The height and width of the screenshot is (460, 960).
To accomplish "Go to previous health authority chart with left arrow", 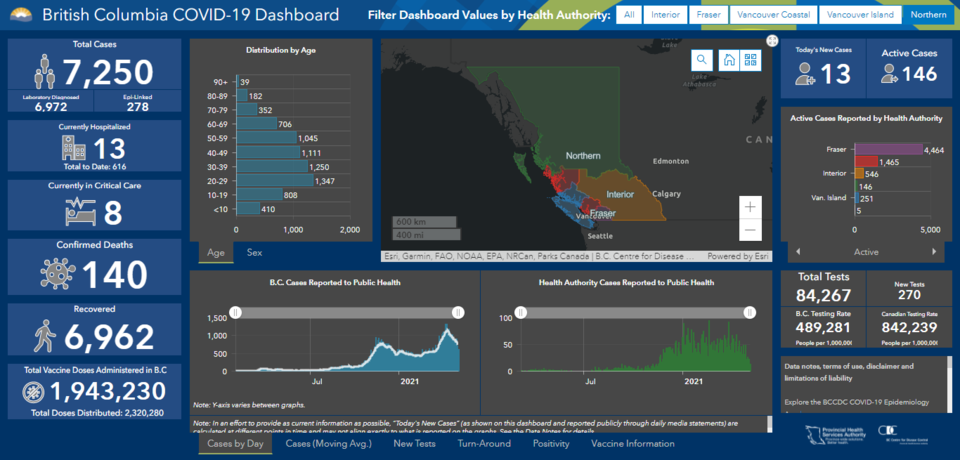I will pos(798,251).
